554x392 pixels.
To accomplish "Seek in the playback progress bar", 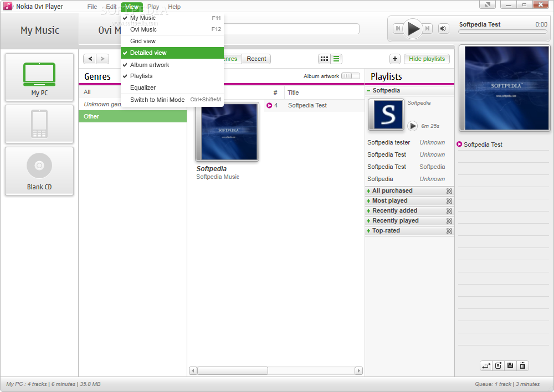I will click(x=503, y=32).
